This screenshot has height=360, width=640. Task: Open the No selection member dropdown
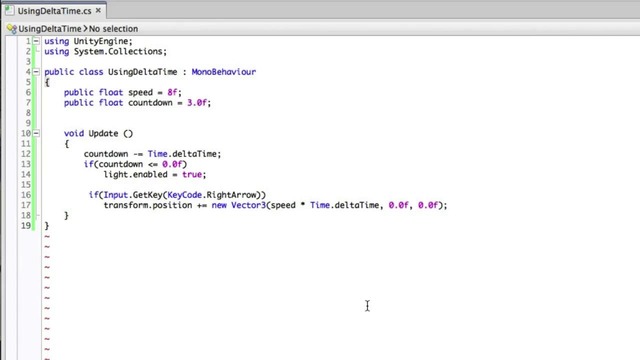113,29
